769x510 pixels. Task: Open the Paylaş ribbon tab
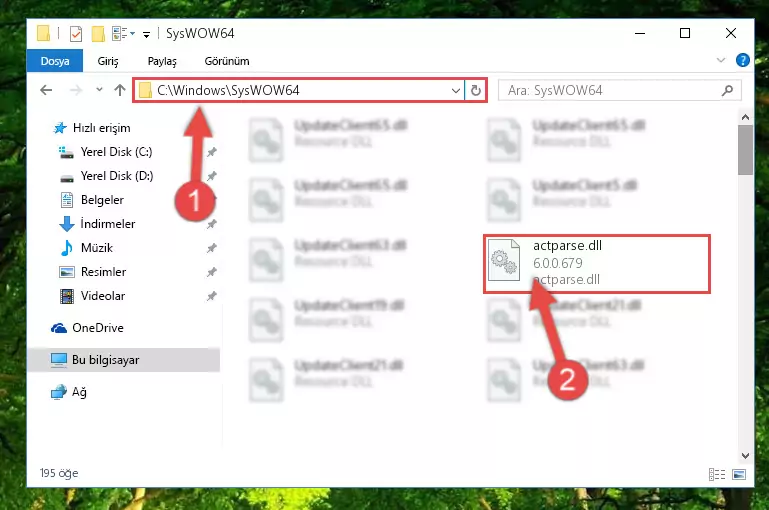[162, 61]
